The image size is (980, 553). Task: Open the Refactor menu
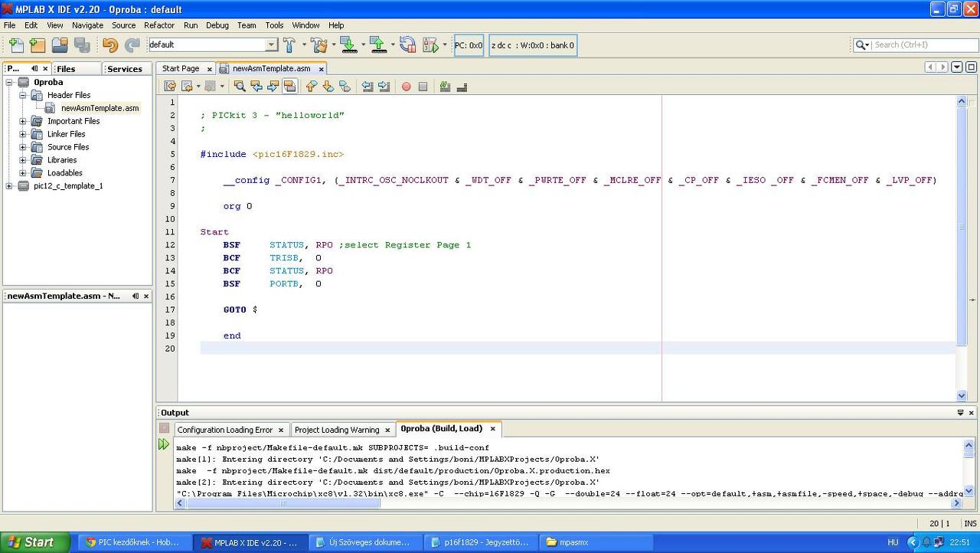point(159,25)
